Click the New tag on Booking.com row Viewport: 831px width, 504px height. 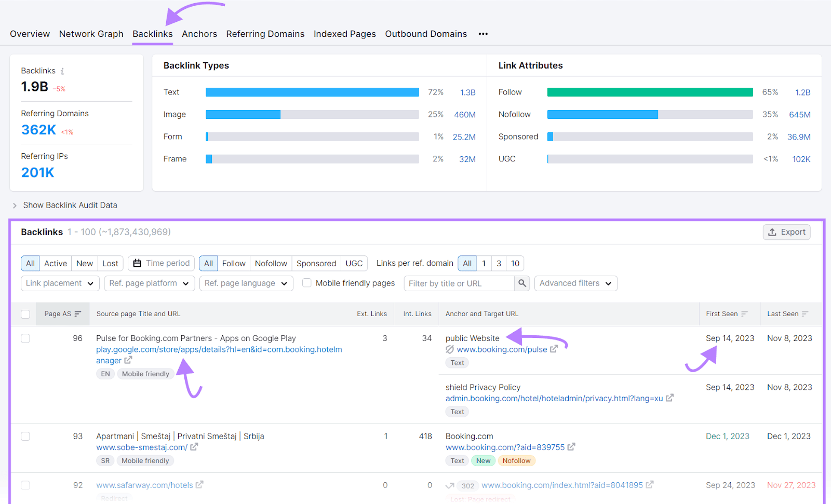[483, 460]
